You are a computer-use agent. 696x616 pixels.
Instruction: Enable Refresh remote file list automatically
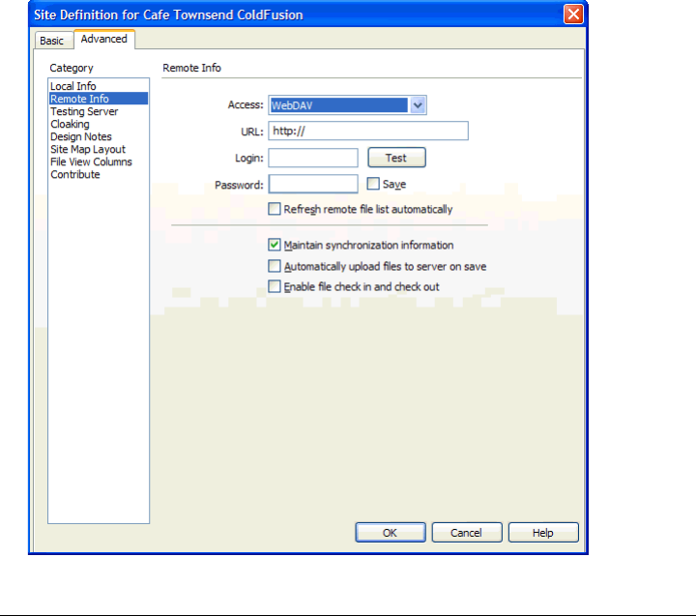(275, 209)
